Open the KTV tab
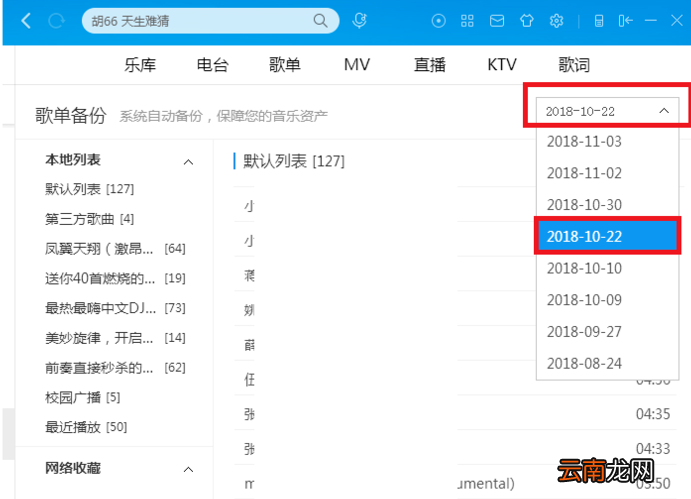The image size is (691, 499). pos(502,65)
